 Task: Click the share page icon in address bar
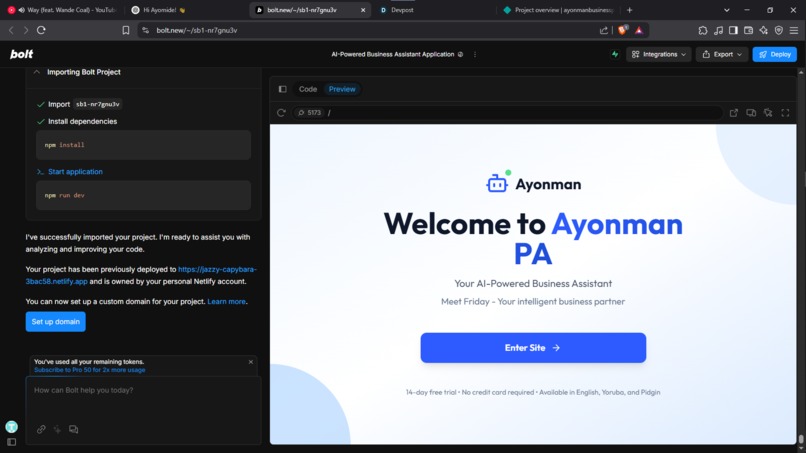603,30
